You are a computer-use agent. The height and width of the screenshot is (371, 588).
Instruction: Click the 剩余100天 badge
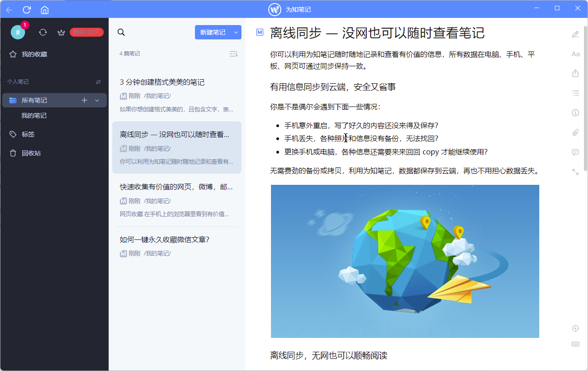(87, 32)
